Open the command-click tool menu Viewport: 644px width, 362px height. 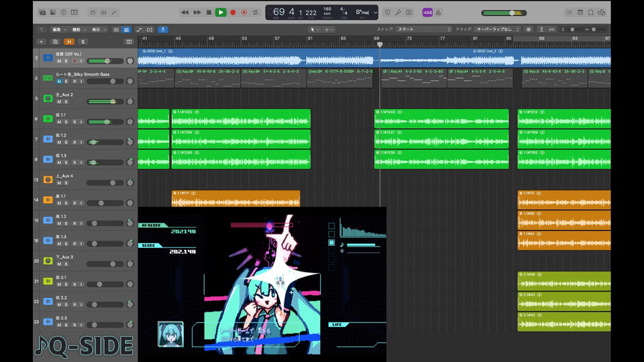click(x=329, y=29)
